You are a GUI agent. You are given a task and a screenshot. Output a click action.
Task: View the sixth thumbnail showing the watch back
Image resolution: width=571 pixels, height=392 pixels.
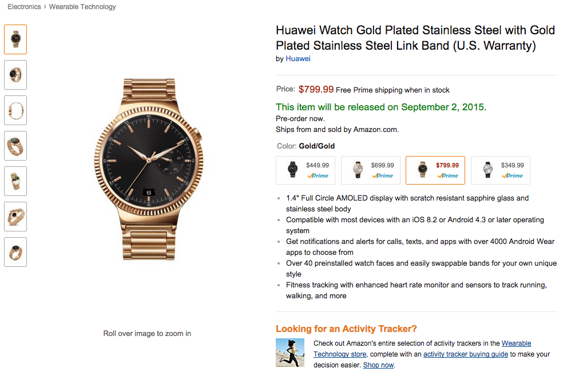click(15, 217)
